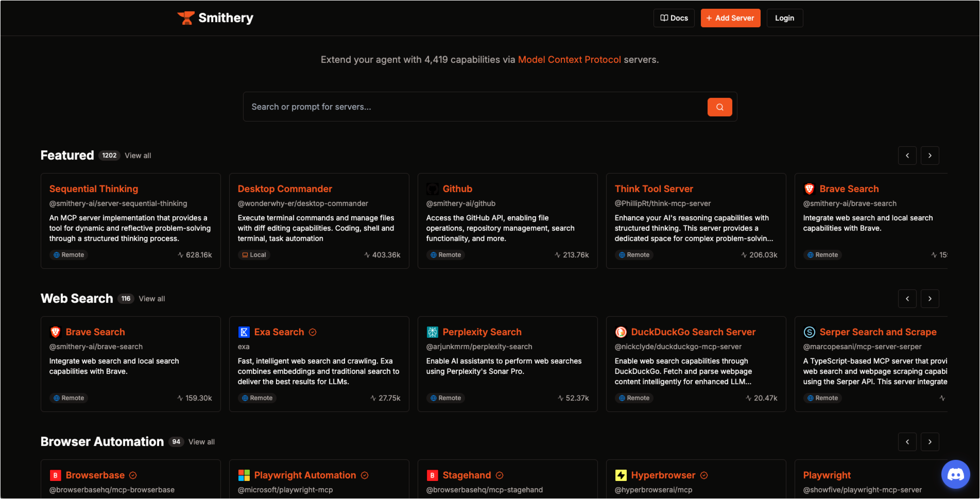The image size is (980, 499).
Task: Click the GitHub octocat icon on Github card
Action: tap(432, 189)
